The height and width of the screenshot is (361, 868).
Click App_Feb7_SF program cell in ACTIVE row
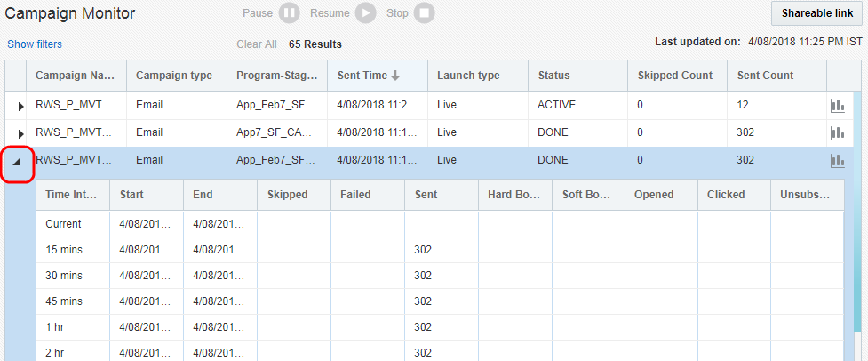(275, 105)
